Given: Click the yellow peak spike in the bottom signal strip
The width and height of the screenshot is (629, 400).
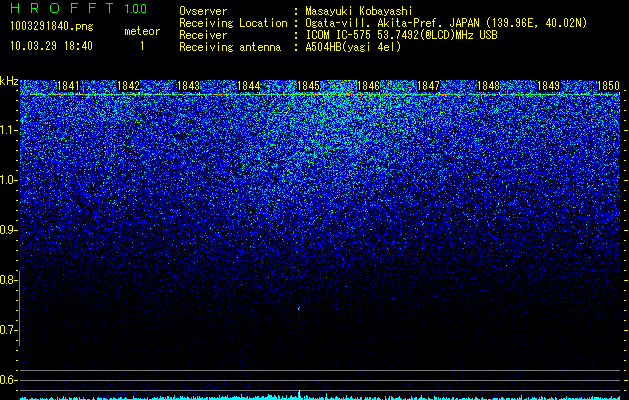Looking at the screenshot, I should point(299,394).
